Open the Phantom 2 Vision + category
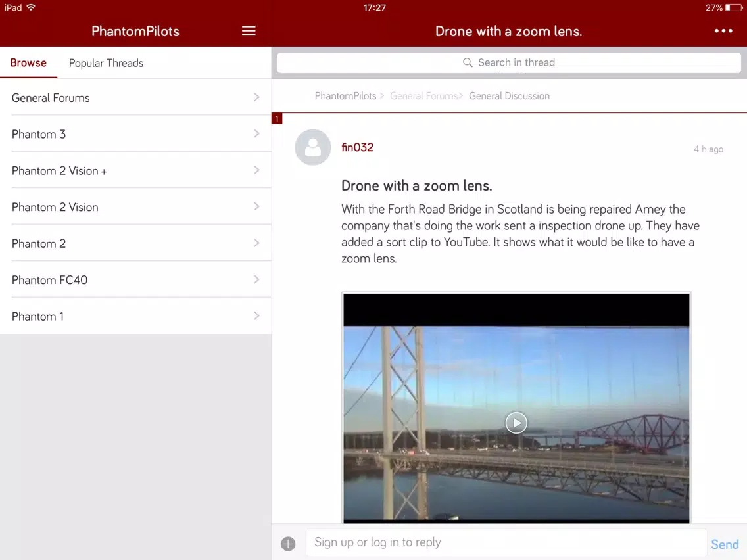This screenshot has height=560, width=747. tap(135, 170)
